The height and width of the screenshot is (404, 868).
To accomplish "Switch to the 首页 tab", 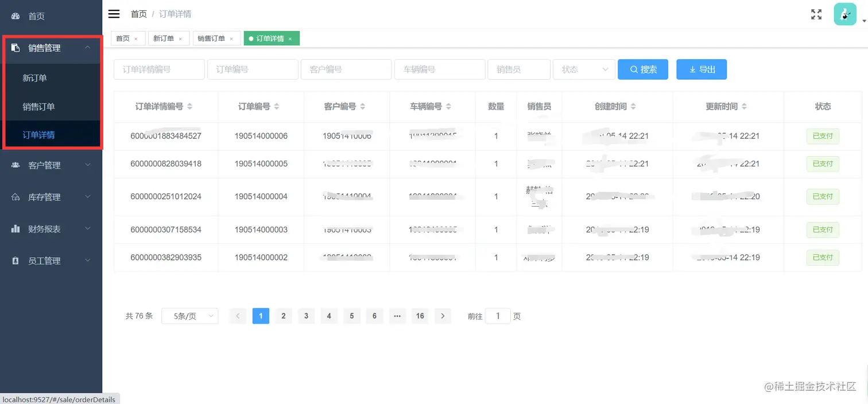I will click(127, 38).
